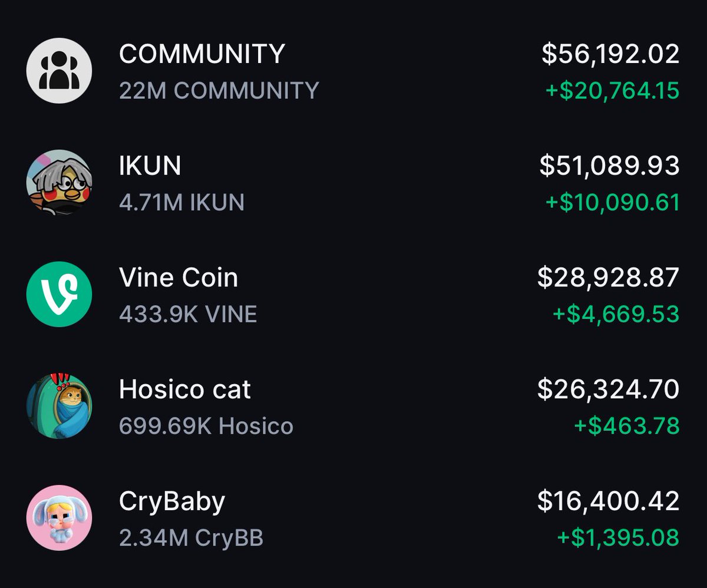Tap the 4.71M IKUN holdings amount
The height and width of the screenshot is (588, 707).
tap(181, 202)
